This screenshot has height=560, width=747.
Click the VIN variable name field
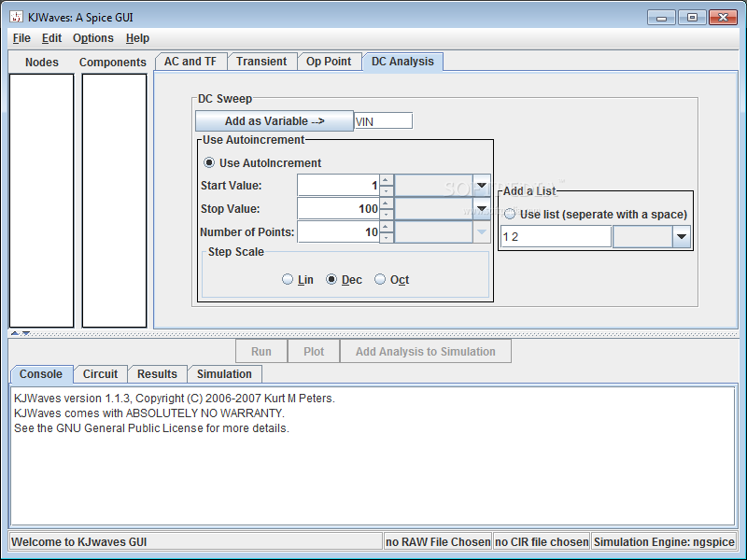click(384, 121)
